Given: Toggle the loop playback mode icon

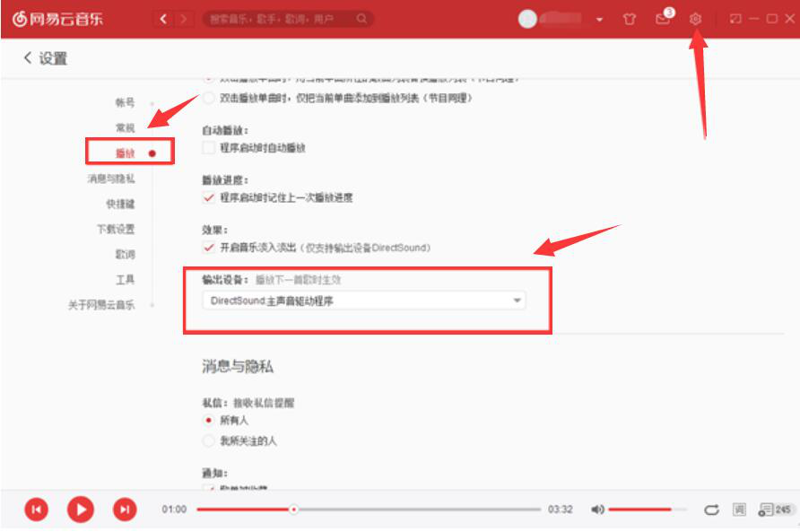Looking at the screenshot, I should (x=711, y=509).
